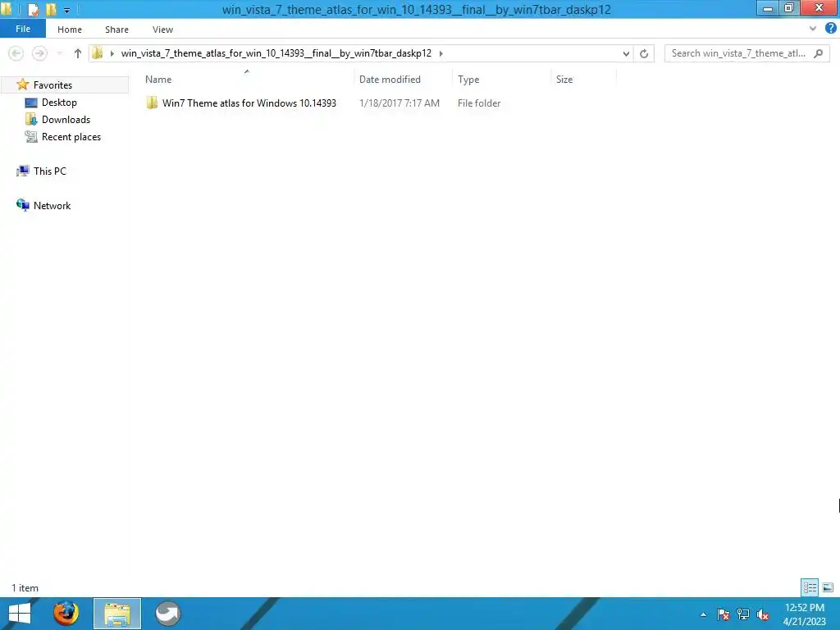Click the window title bar folder icon
Viewport: 840px width, 630px height.
coord(7,9)
